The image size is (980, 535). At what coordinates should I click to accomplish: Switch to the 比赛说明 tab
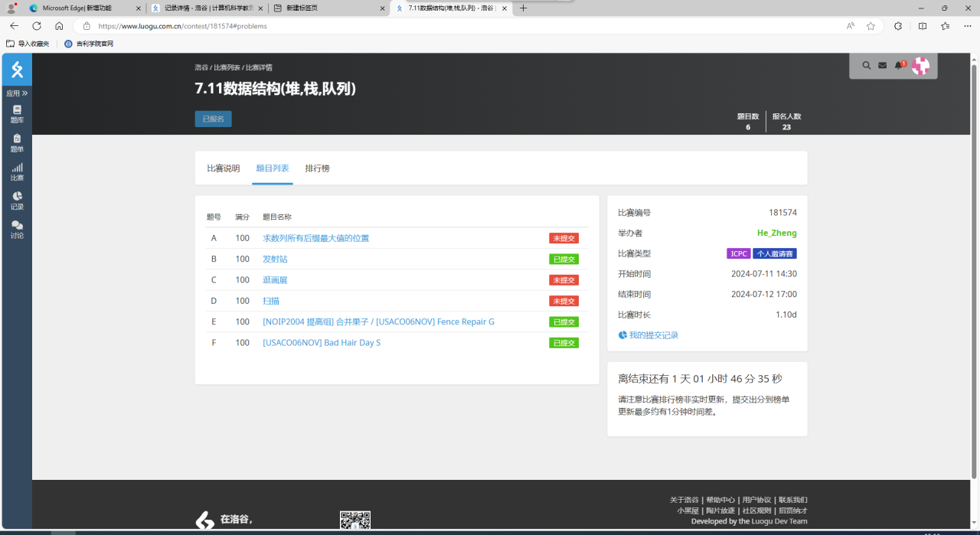point(223,168)
